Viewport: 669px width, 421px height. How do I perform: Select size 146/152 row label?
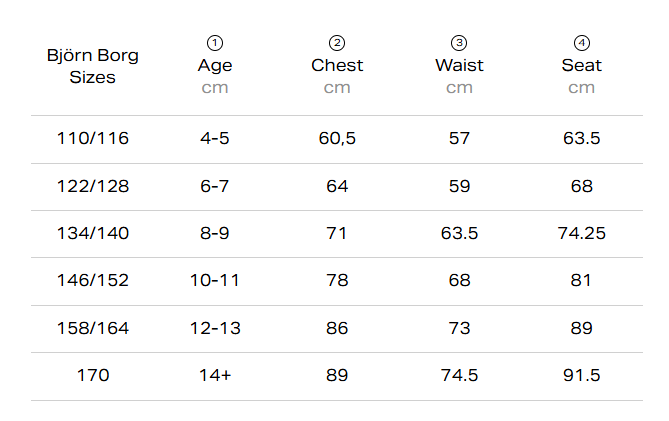click(x=93, y=280)
